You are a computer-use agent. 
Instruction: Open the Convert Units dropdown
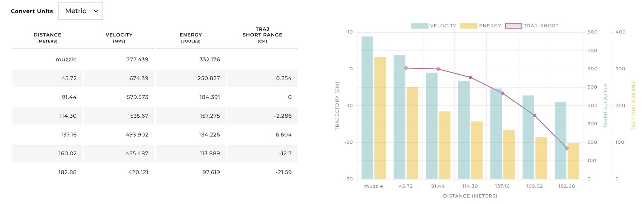(80, 11)
